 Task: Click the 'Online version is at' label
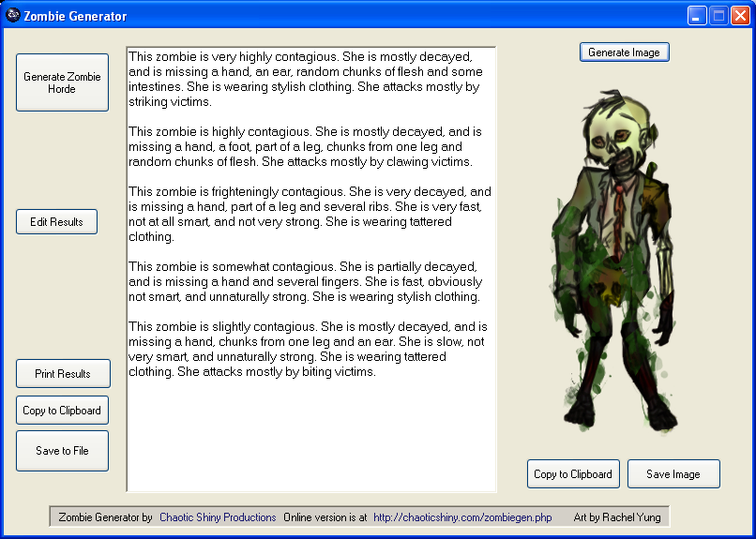point(325,517)
